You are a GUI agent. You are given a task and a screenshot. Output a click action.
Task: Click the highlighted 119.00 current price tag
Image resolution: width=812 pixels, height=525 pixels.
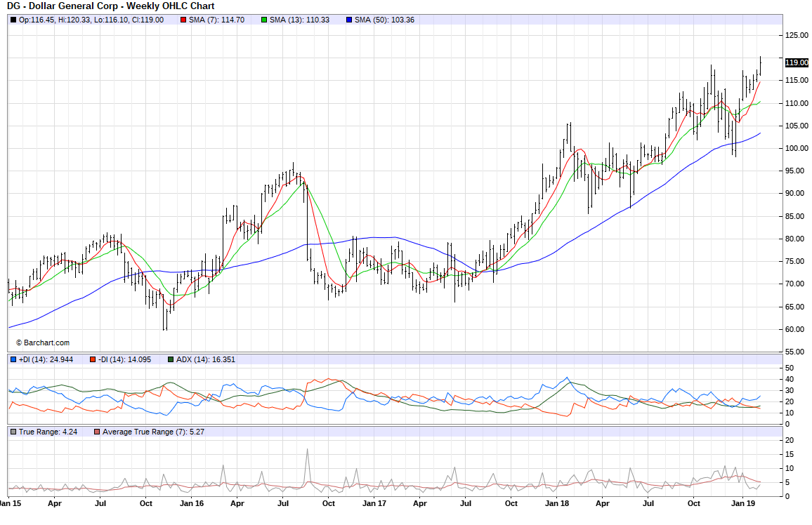(x=797, y=62)
